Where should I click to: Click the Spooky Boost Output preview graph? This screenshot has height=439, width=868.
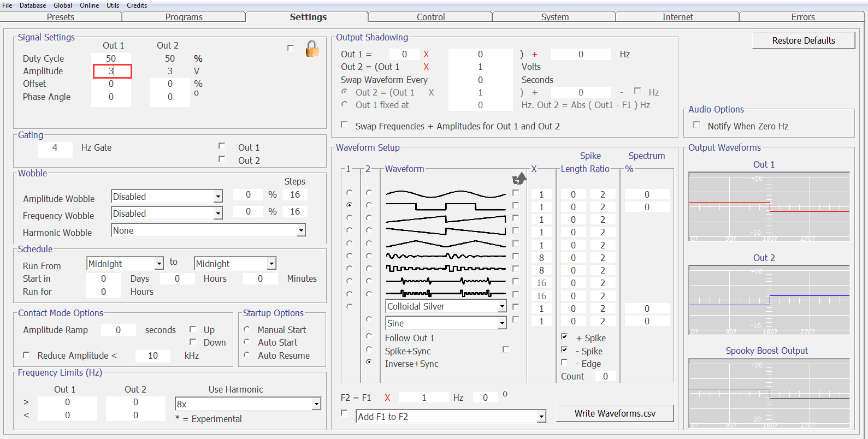coord(769,394)
